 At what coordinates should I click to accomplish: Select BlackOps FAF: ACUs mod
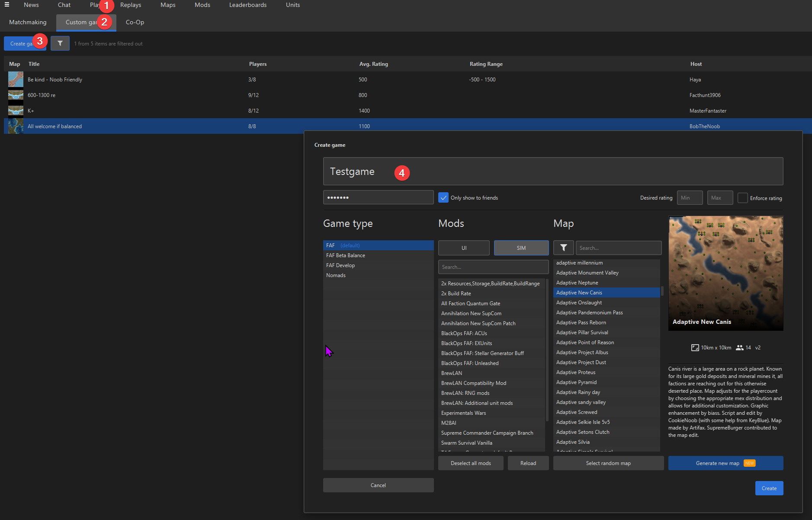491,333
